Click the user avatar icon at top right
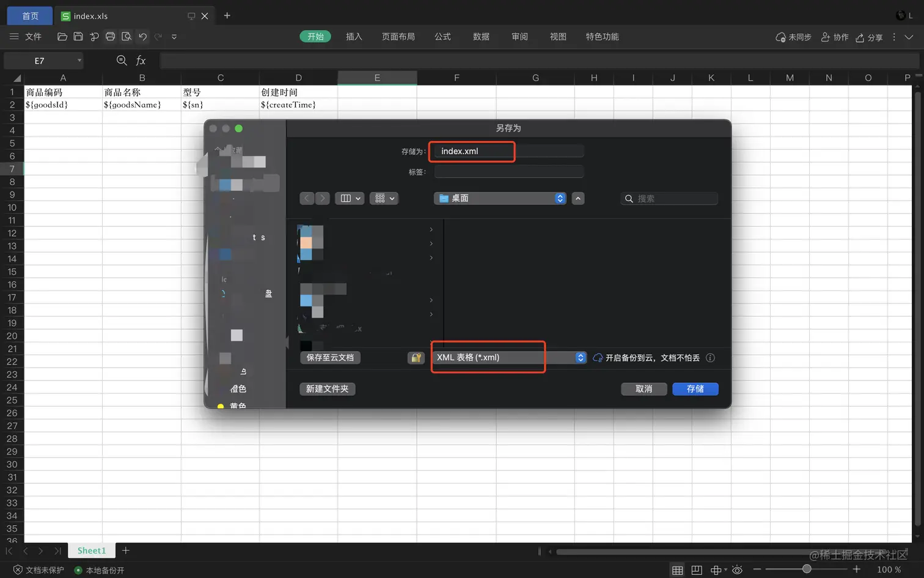This screenshot has height=578, width=924. click(901, 15)
